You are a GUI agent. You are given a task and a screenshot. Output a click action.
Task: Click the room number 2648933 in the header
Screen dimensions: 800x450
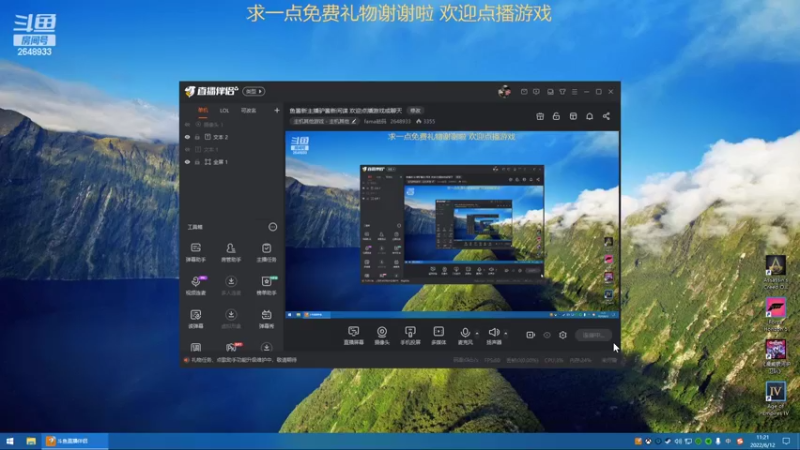(x=401, y=121)
